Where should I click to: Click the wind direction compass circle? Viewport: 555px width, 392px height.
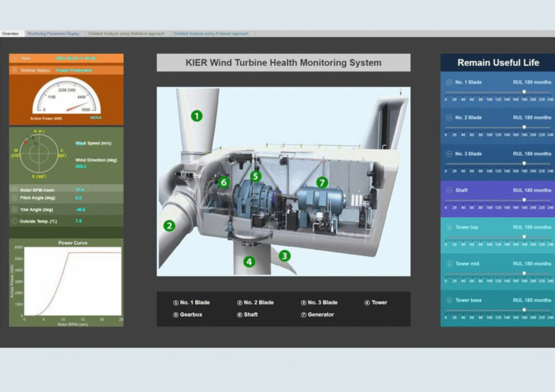39,154
